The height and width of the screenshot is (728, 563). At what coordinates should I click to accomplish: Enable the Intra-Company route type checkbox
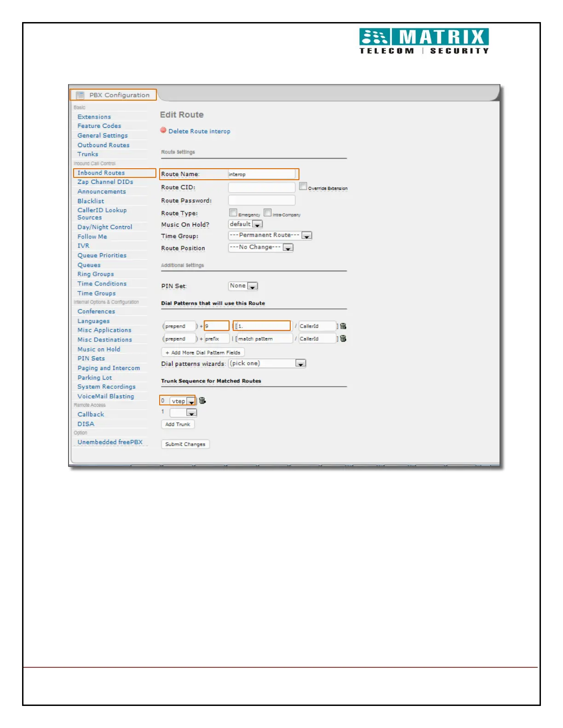click(268, 213)
